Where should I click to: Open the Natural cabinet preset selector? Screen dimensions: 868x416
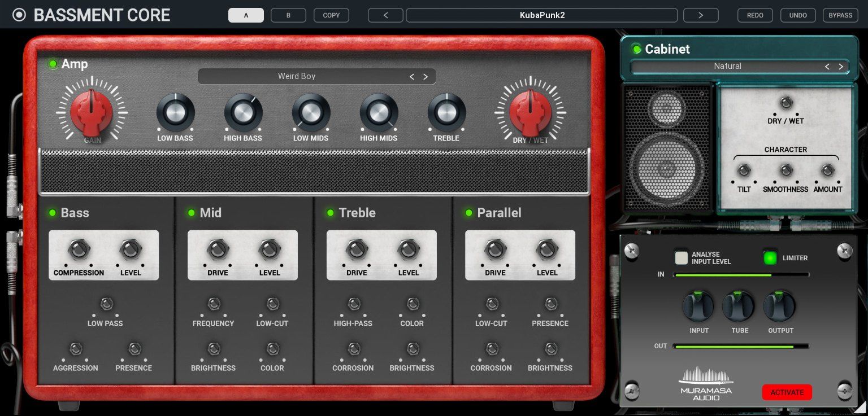[728, 66]
